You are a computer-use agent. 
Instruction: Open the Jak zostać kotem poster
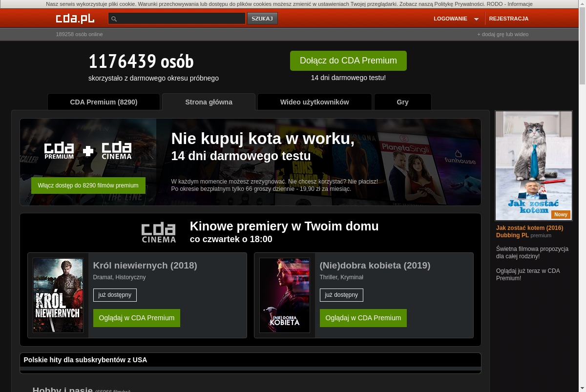coord(534,165)
